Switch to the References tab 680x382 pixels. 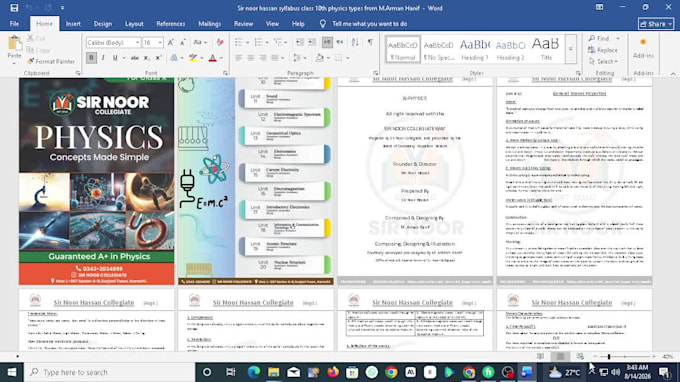point(170,24)
